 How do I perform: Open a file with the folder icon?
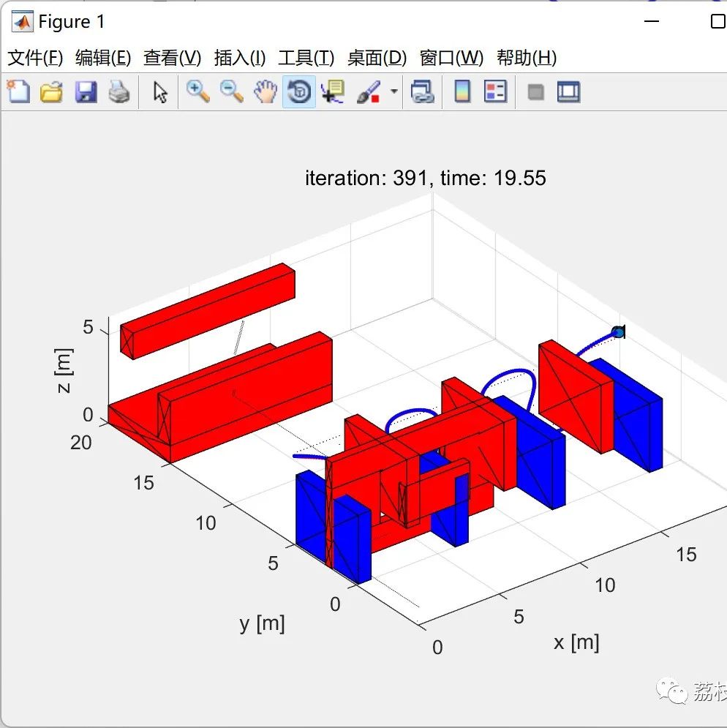pyautogui.click(x=51, y=91)
